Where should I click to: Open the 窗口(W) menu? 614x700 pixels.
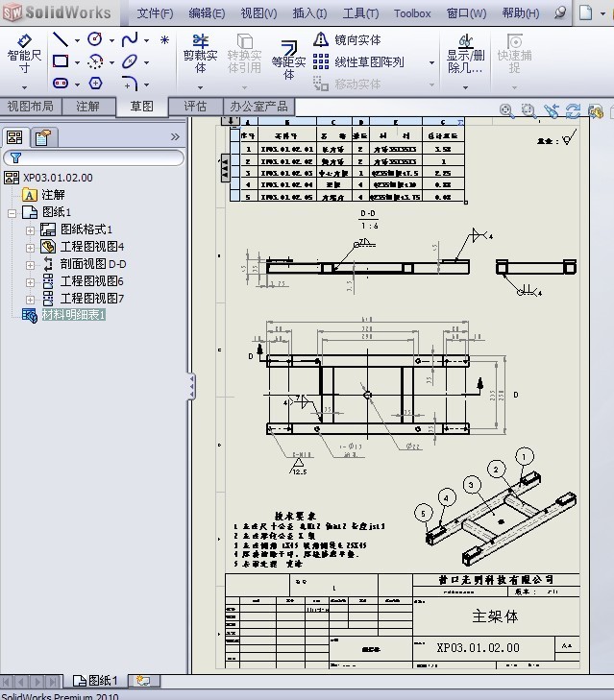tap(466, 13)
